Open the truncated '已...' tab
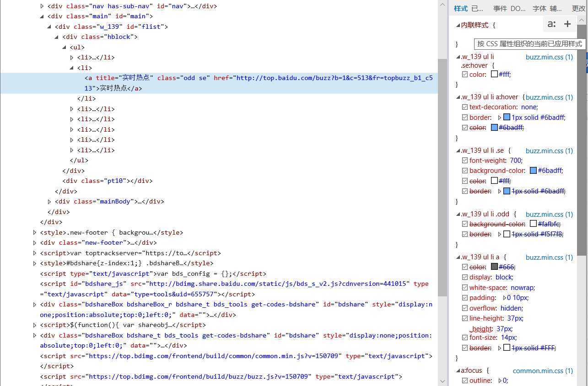This screenshot has height=386, width=588. [x=477, y=8]
